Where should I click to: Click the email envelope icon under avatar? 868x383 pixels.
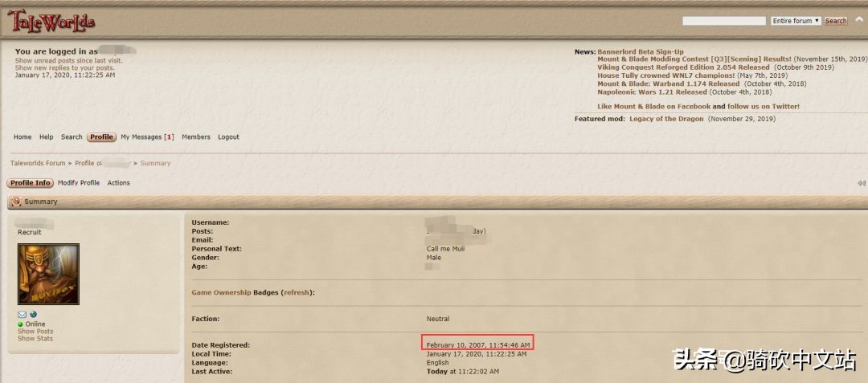point(23,315)
